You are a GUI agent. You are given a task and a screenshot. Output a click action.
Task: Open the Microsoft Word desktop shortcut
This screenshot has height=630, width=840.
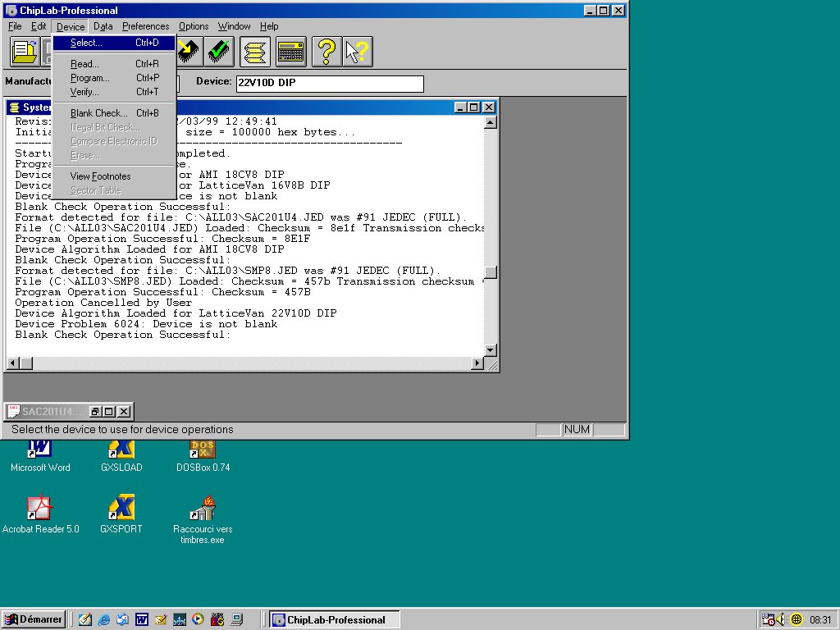(x=40, y=456)
